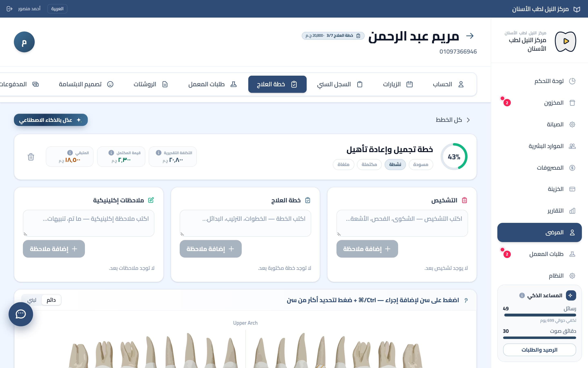Open المصروفات in sidebar
The image size is (588, 368).
539,168
